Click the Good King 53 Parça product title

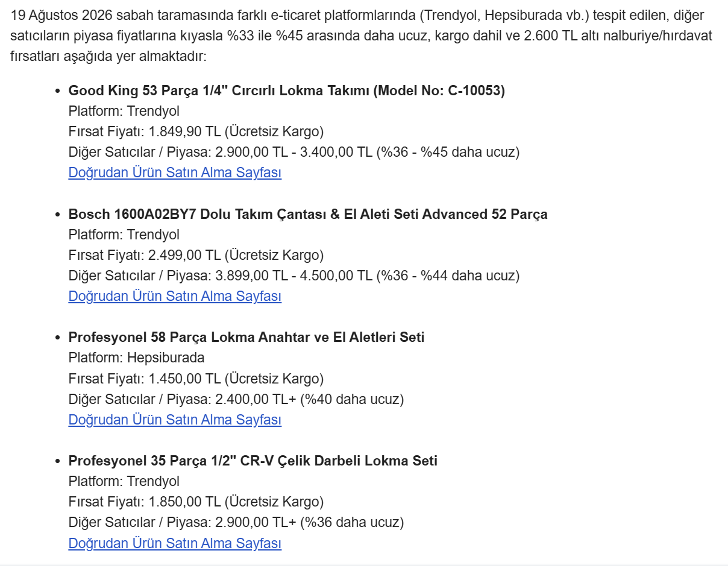287,90
